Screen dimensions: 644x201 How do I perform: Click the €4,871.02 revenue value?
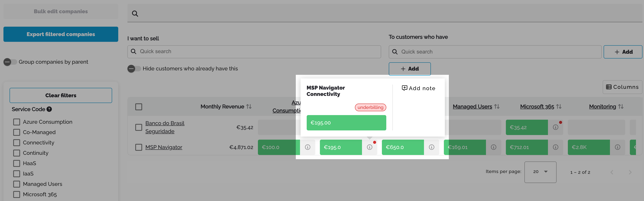click(241, 147)
